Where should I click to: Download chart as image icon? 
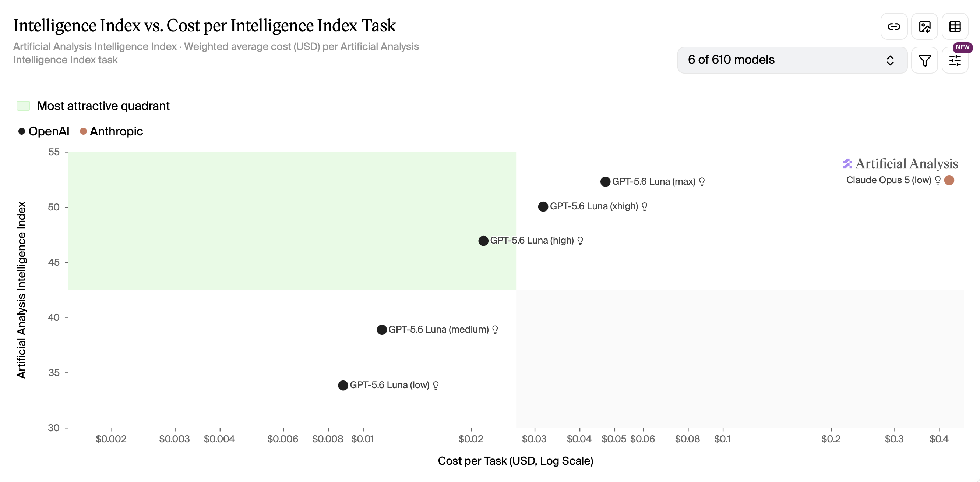924,26
